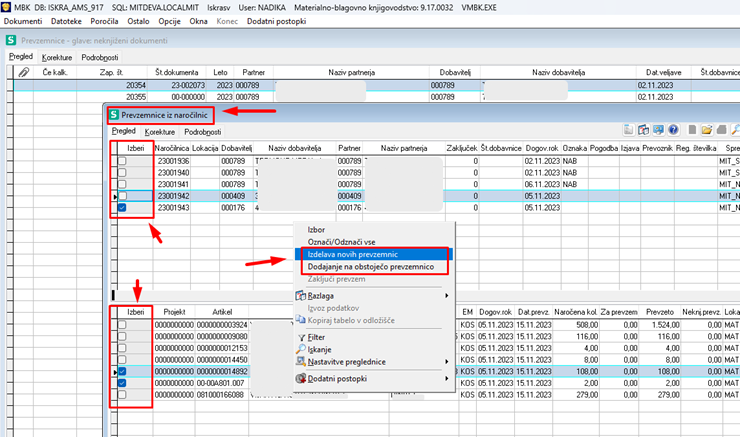Tick the checkbox for order 23001942
The width and height of the screenshot is (740, 437).
[x=123, y=196]
